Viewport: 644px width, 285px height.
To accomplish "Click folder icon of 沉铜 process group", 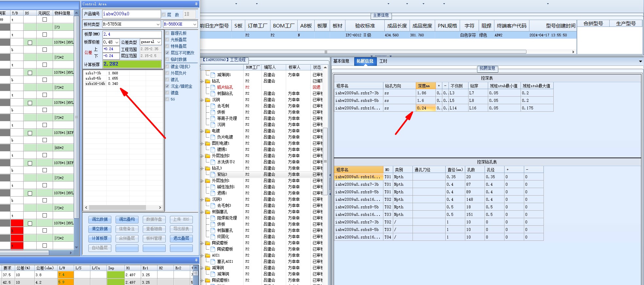I will click(208, 100).
